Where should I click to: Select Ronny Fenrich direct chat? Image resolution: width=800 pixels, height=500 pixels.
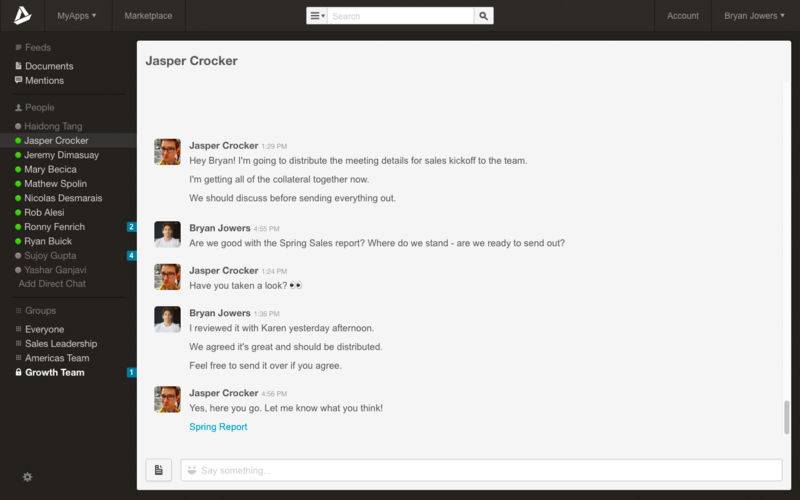pyautogui.click(x=55, y=227)
